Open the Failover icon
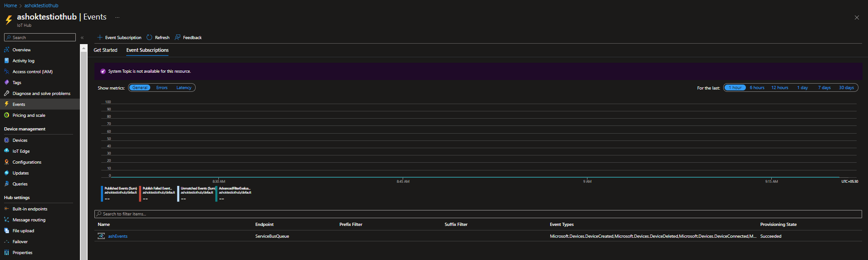The width and height of the screenshot is (868, 260). [6, 241]
